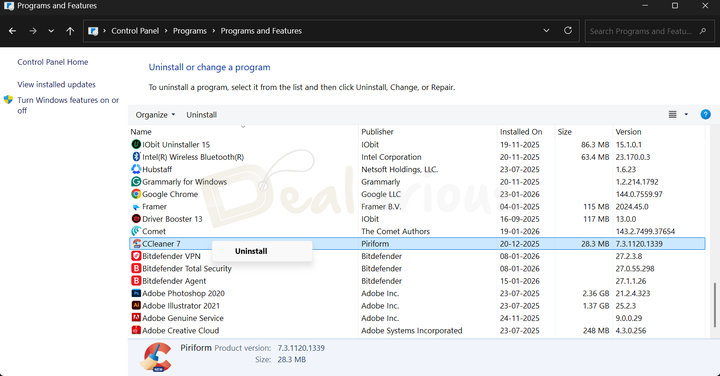This screenshot has height=376, width=720.
Task: Click the change view list icon
Action: 672,114
